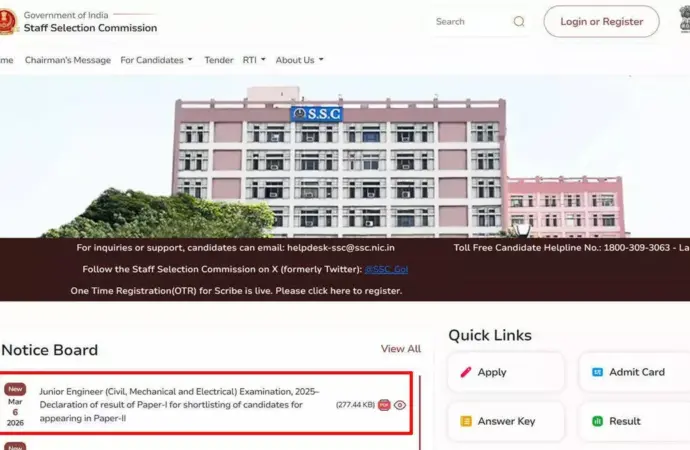The width and height of the screenshot is (690, 450).
Task: Click the SSC building banner image
Action: (x=345, y=157)
